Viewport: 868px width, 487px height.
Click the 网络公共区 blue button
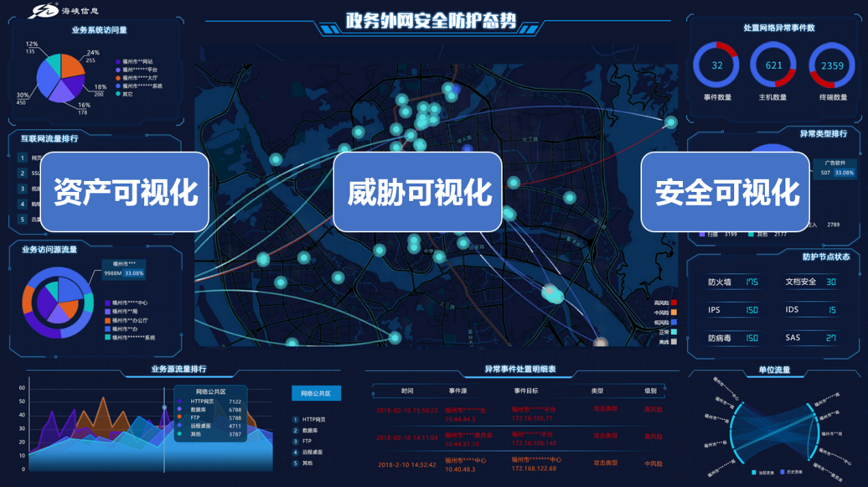(x=316, y=393)
